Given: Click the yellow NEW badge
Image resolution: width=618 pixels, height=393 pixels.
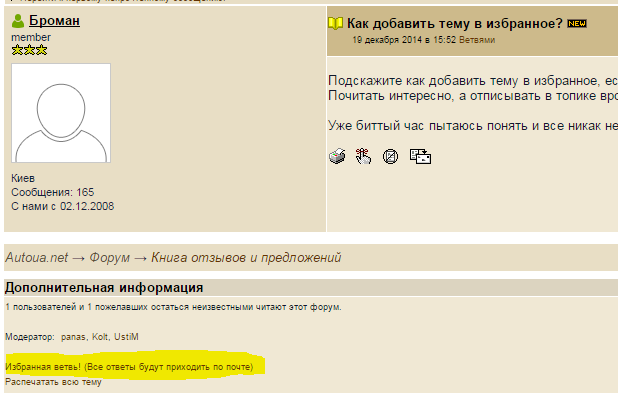Looking at the screenshot, I should click(x=577, y=24).
